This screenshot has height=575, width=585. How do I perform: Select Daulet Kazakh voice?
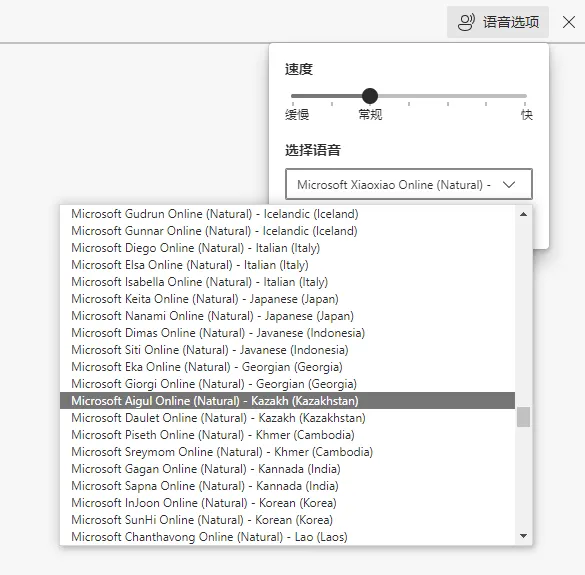pyautogui.click(x=287, y=418)
